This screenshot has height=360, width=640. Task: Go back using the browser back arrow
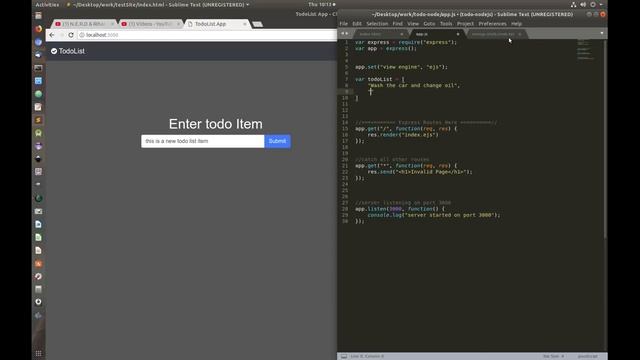[x=52, y=35]
